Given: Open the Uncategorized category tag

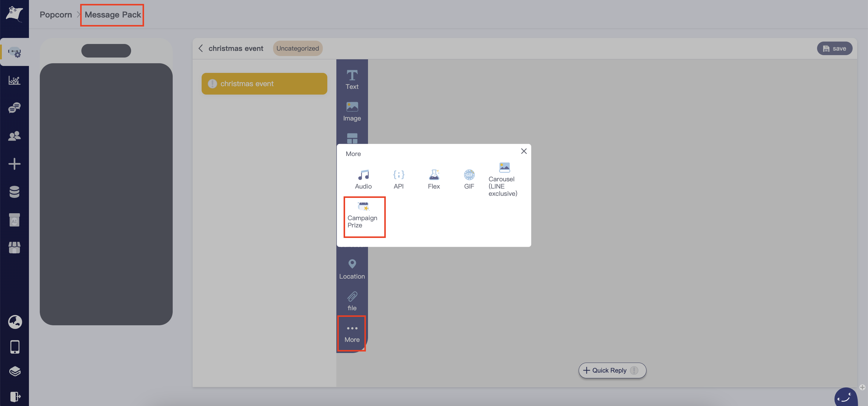Looking at the screenshot, I should (297, 48).
